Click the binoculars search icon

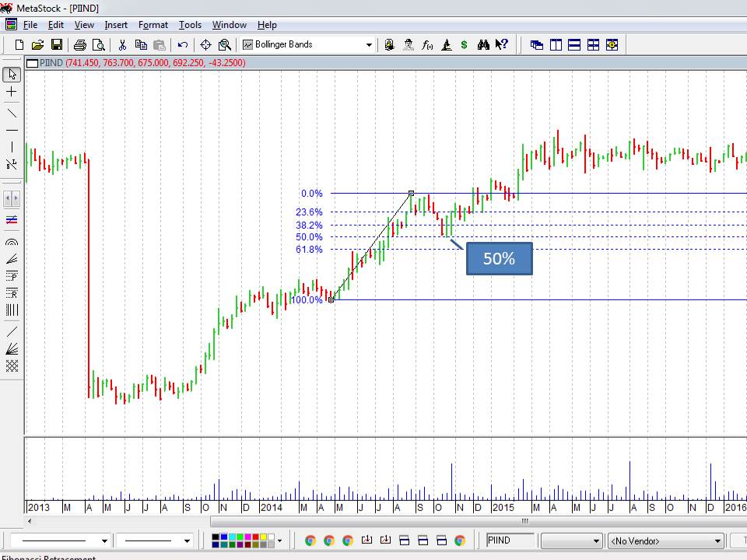(x=483, y=45)
